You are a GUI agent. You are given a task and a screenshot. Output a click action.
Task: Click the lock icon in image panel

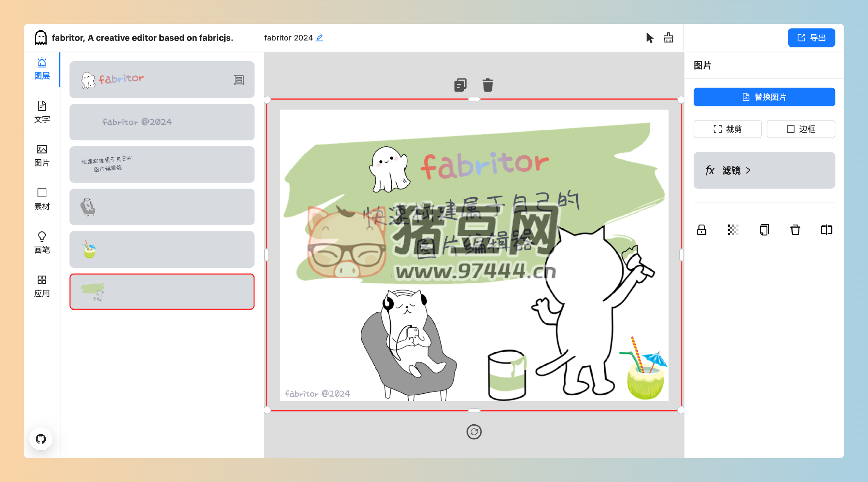[x=702, y=230]
